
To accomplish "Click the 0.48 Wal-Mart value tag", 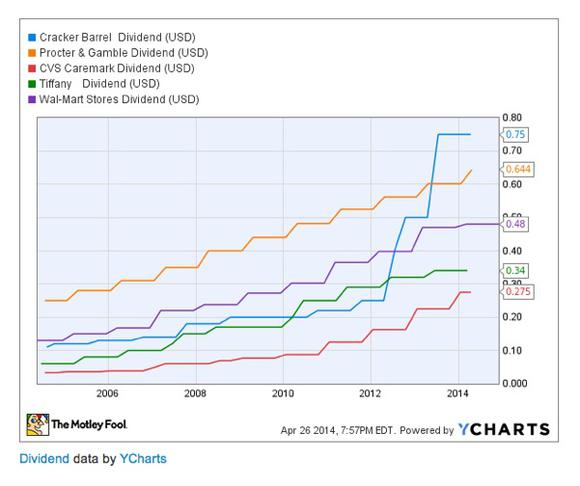I will 515,224.
